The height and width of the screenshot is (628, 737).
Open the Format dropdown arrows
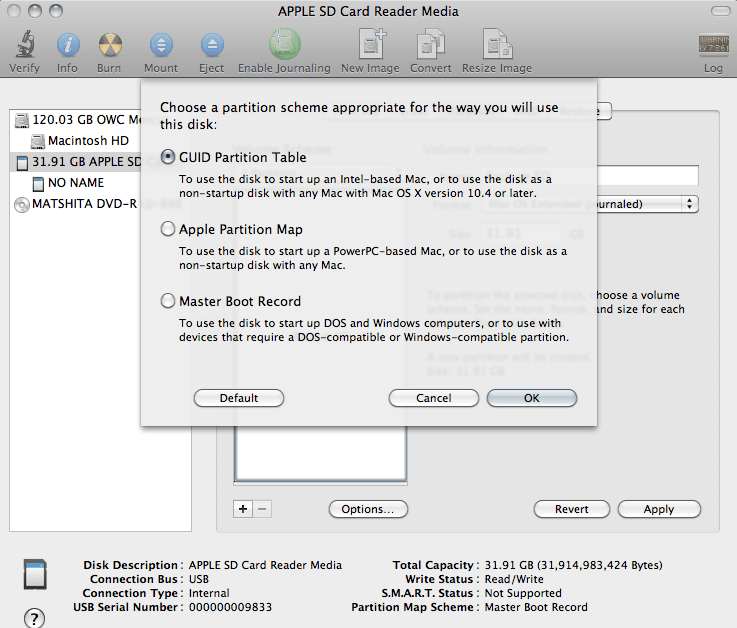[x=689, y=204]
